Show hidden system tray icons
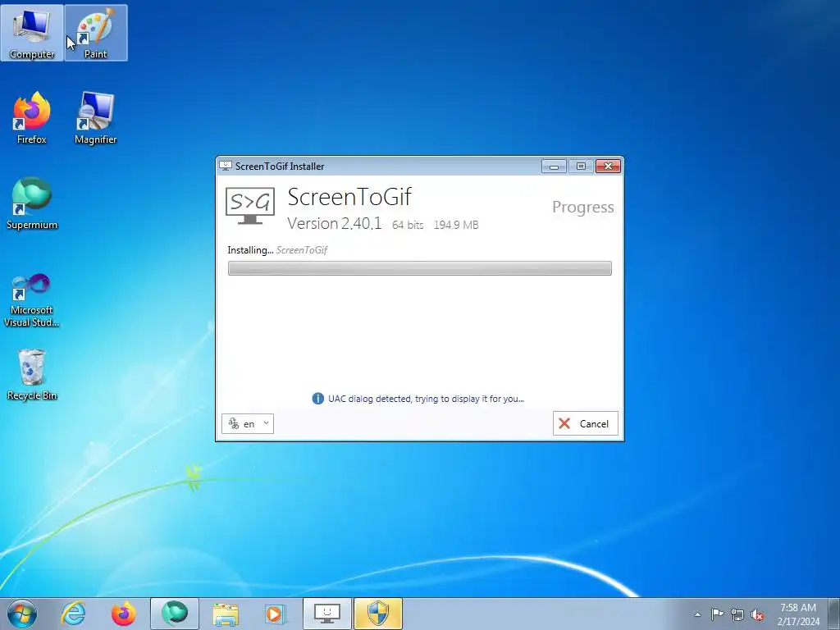 [697, 614]
